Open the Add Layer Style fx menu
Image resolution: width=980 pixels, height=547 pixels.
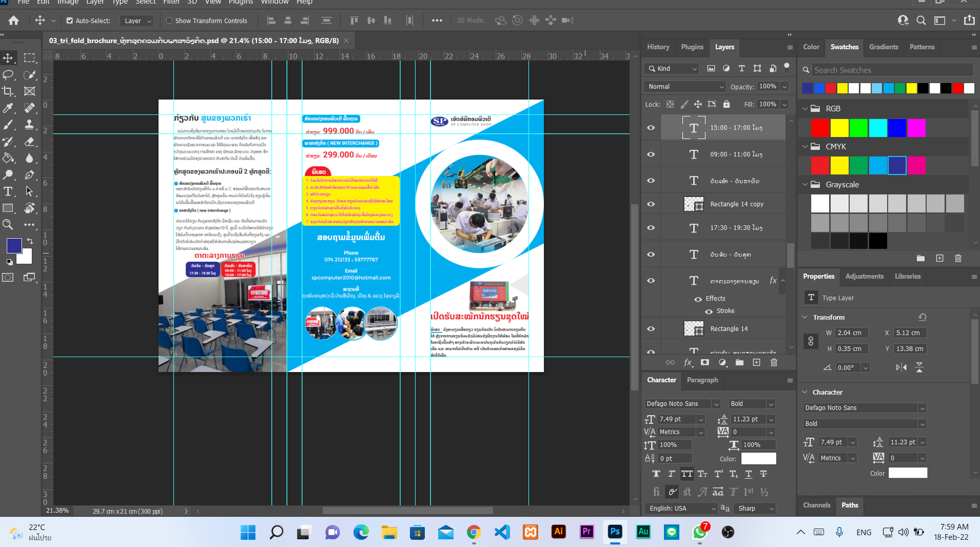[x=688, y=363]
